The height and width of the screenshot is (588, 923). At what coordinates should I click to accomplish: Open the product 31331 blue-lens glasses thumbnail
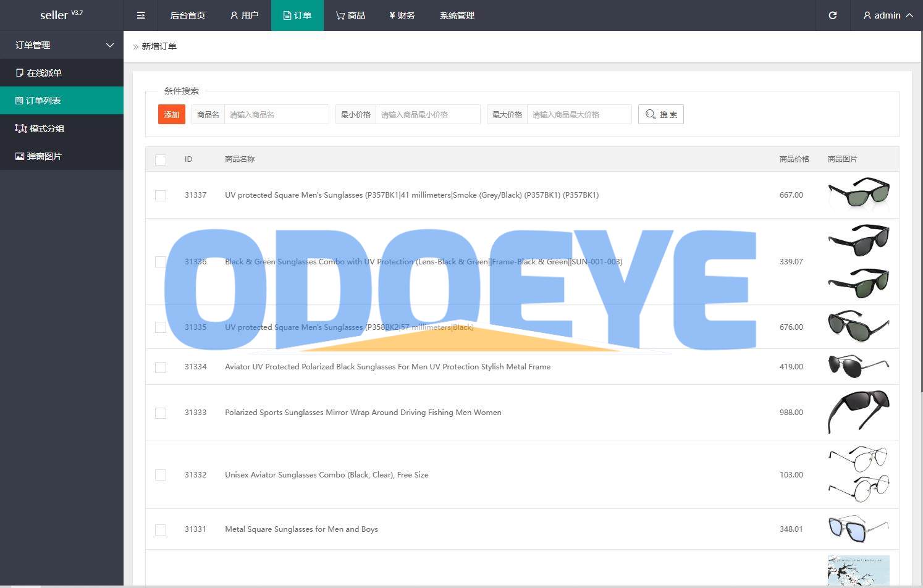[859, 529]
